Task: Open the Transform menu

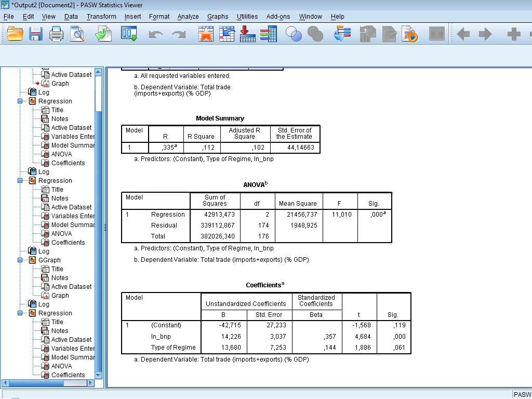Action: click(x=101, y=17)
